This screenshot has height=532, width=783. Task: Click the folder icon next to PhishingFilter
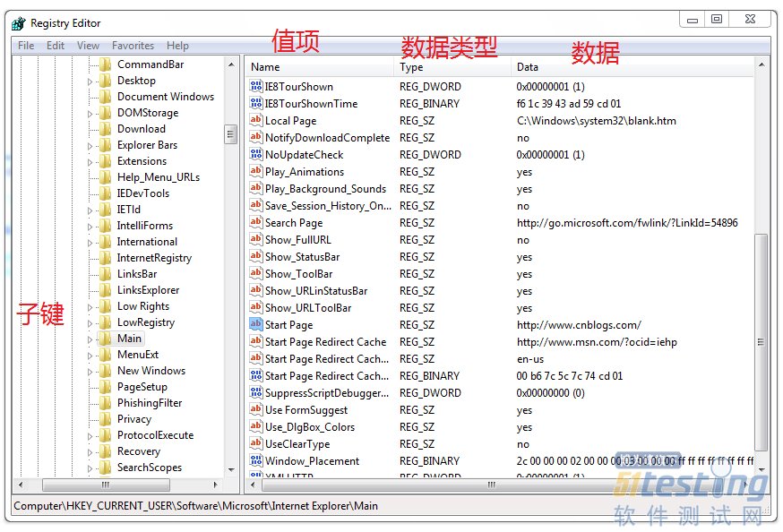[x=105, y=403]
